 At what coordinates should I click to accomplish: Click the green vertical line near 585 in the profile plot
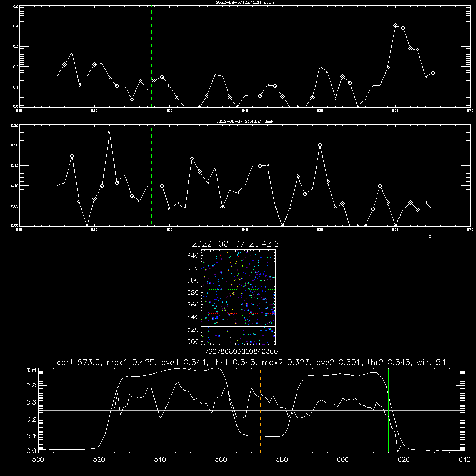(296, 410)
